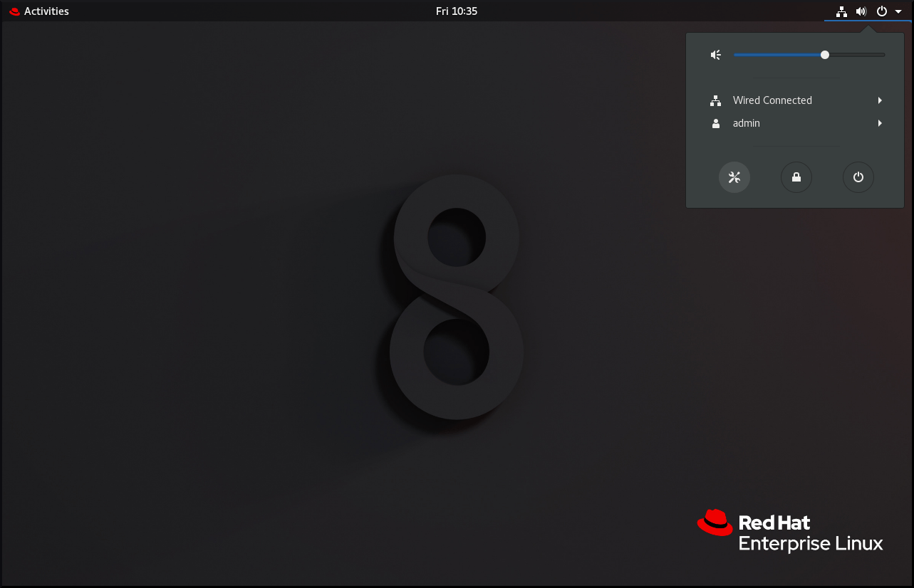Click the clock showing Fri 10:35
This screenshot has width=914, height=588.
[x=457, y=11]
